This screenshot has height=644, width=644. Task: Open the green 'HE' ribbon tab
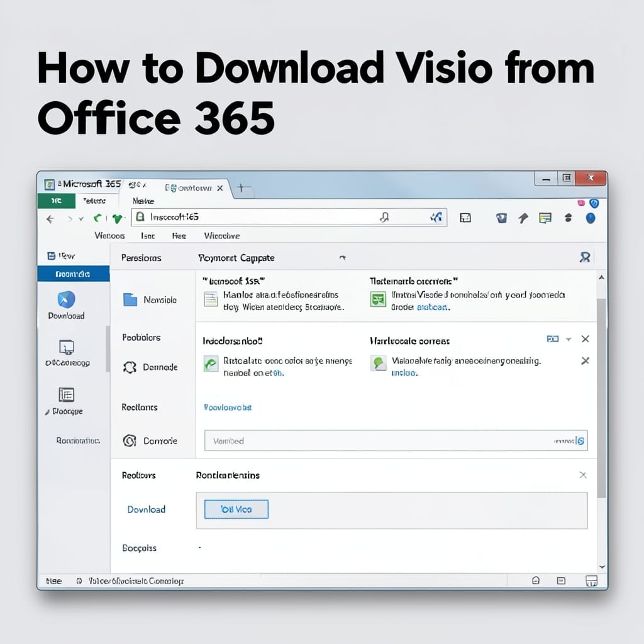pyautogui.click(x=56, y=201)
